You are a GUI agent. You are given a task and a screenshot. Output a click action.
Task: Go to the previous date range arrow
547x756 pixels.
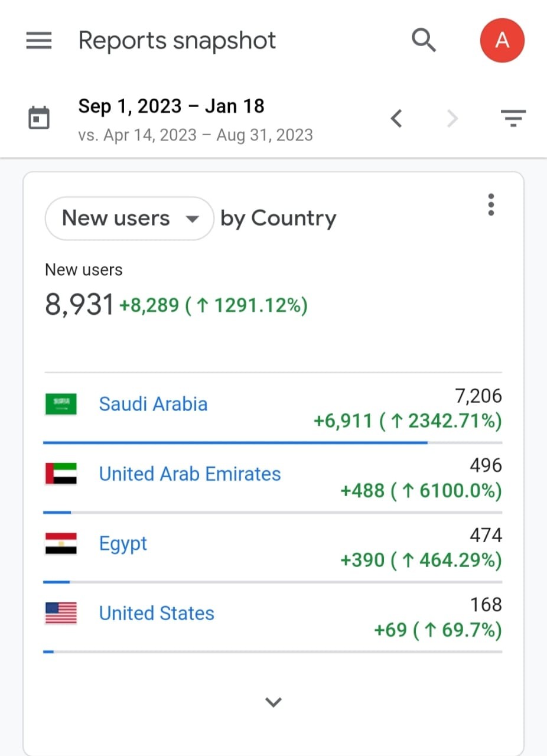pos(396,119)
